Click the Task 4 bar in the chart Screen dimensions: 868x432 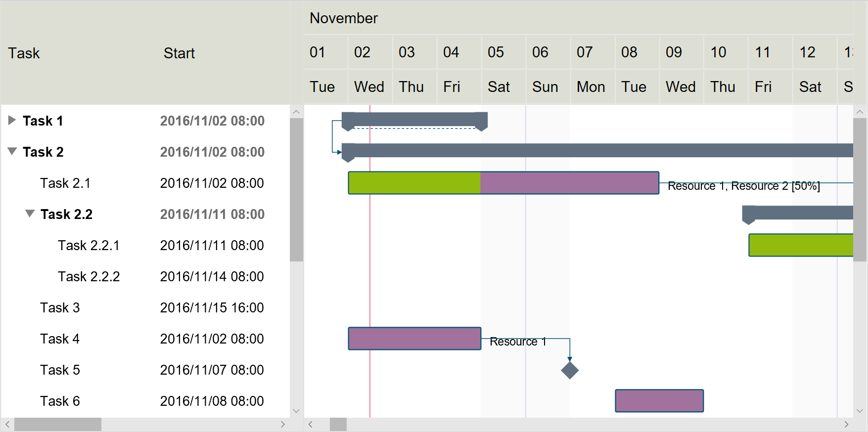coord(414,338)
